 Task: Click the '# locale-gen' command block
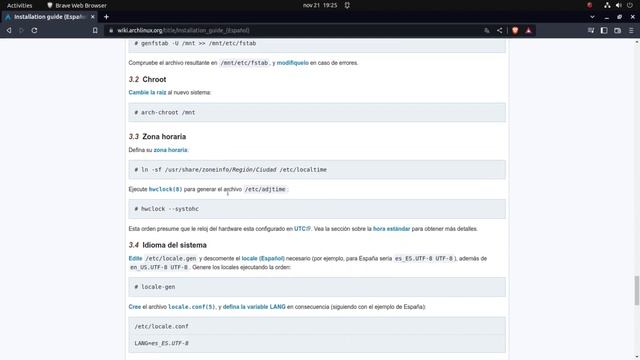point(317,287)
